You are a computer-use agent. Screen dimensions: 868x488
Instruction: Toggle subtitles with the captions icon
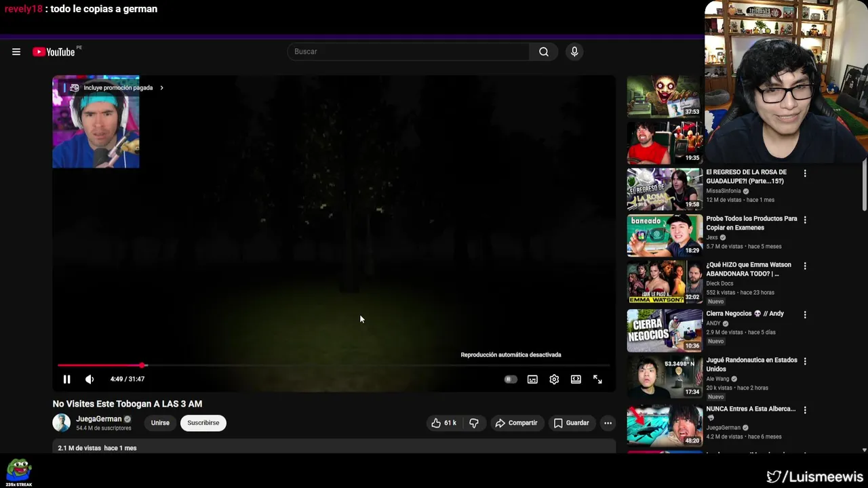pyautogui.click(x=532, y=380)
